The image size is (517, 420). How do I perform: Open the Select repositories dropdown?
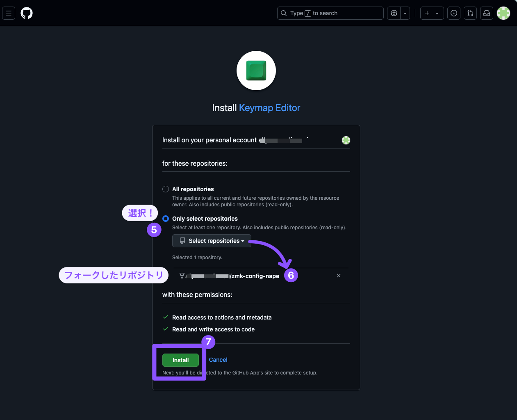(212, 241)
